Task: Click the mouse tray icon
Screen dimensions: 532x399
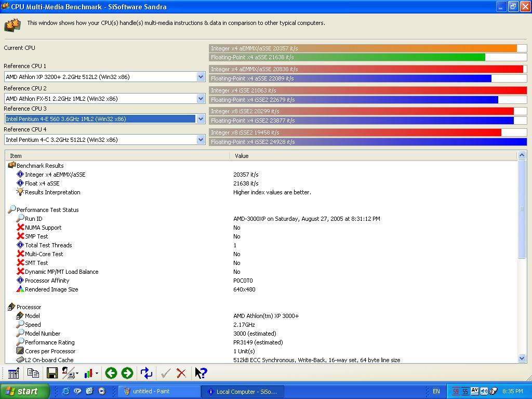Action: point(494,391)
